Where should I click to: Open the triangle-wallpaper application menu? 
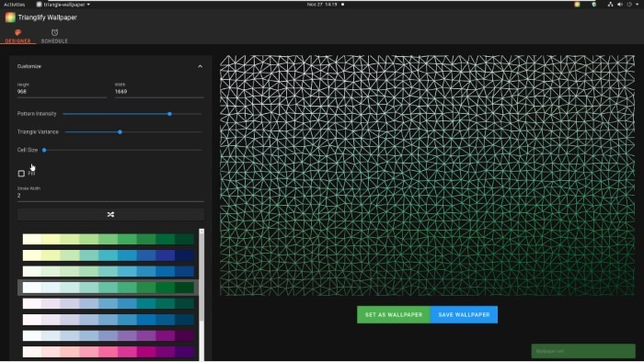63,4
